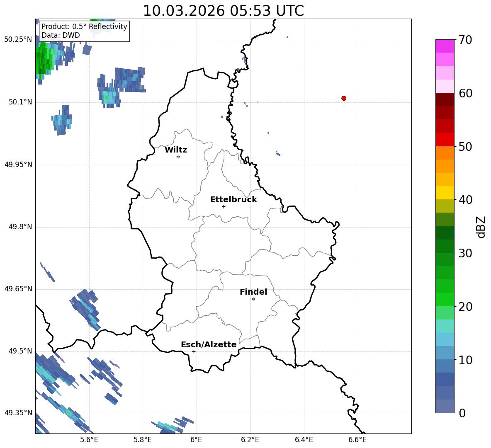The image size is (491, 448).
Task: Click the colorbar tick label 0
Action: click(x=462, y=413)
